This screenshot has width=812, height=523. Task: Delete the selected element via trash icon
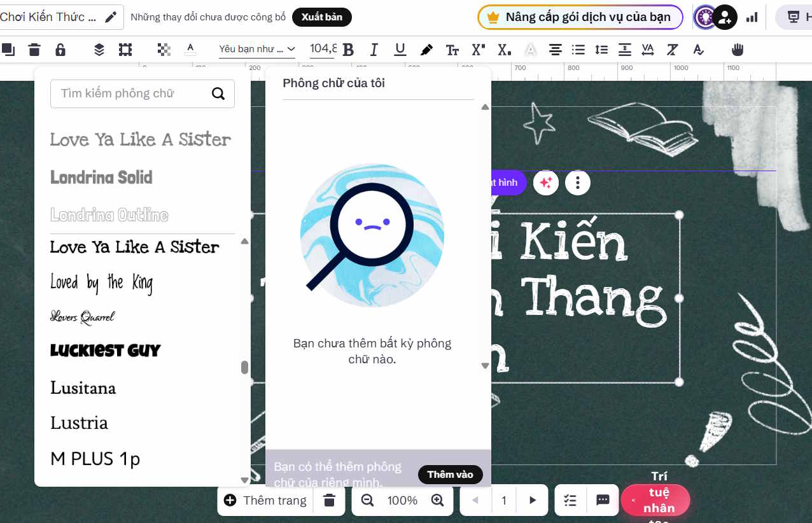(34, 49)
